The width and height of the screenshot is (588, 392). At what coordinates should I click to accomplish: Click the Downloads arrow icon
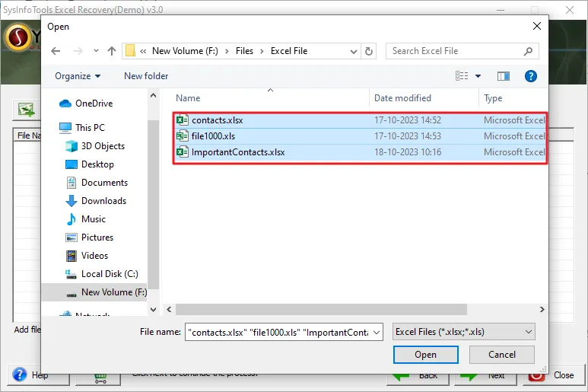72,201
